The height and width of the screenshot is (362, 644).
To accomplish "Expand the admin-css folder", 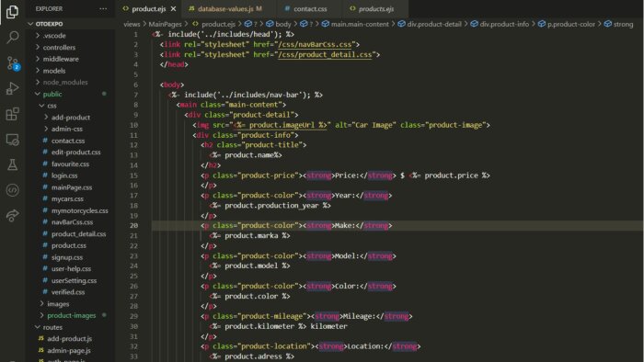I will pyautogui.click(x=66, y=129).
